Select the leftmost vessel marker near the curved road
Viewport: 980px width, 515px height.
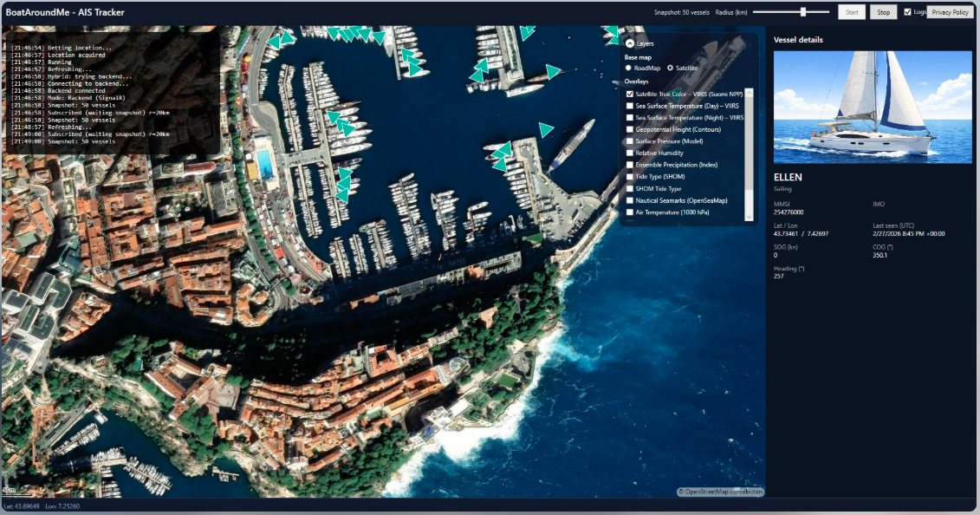pos(275,41)
